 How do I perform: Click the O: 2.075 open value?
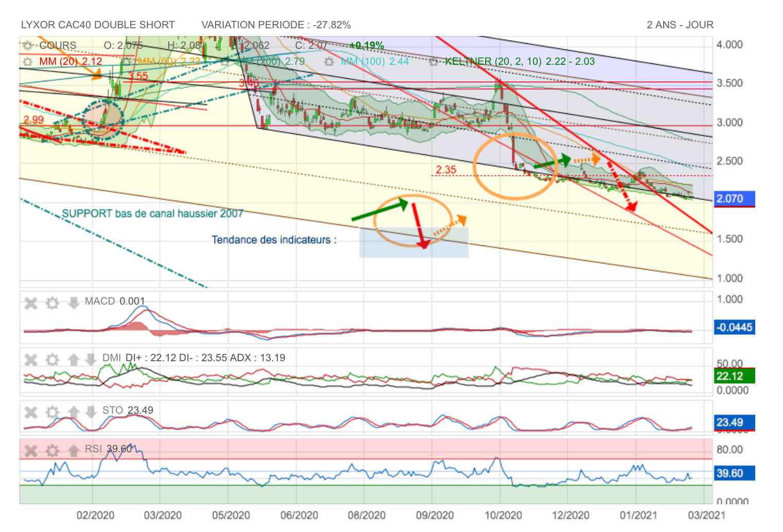(123, 45)
